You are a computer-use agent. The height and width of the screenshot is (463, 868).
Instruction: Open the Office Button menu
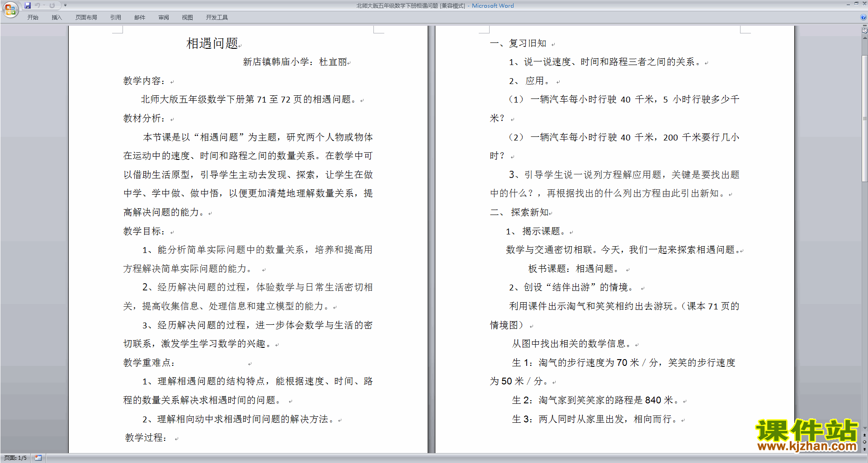click(10, 9)
